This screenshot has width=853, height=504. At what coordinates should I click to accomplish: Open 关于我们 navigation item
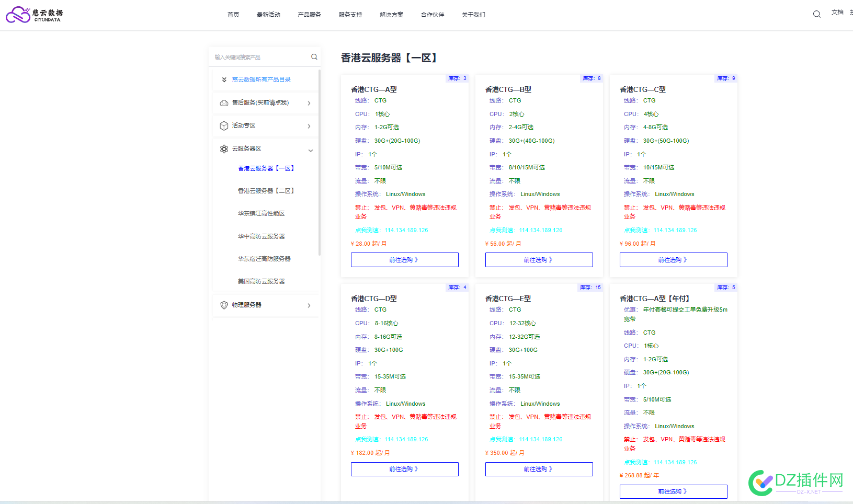pyautogui.click(x=473, y=15)
